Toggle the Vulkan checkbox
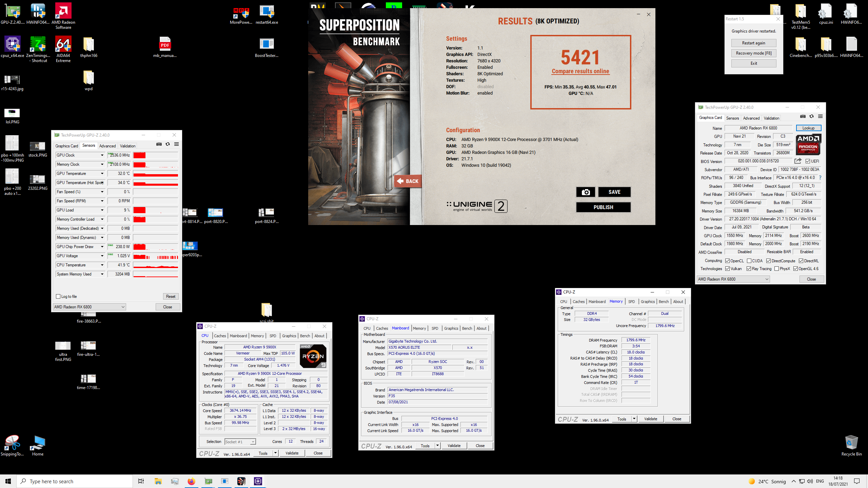 click(727, 269)
